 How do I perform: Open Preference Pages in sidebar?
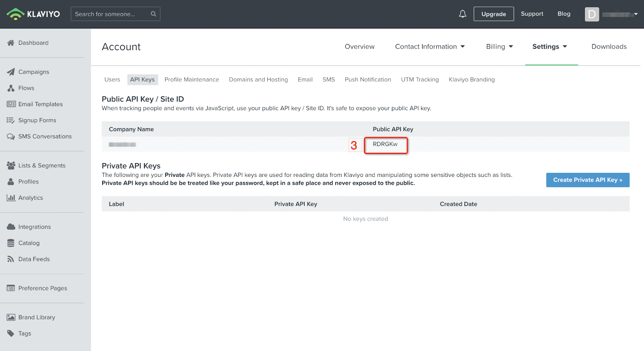(43, 288)
